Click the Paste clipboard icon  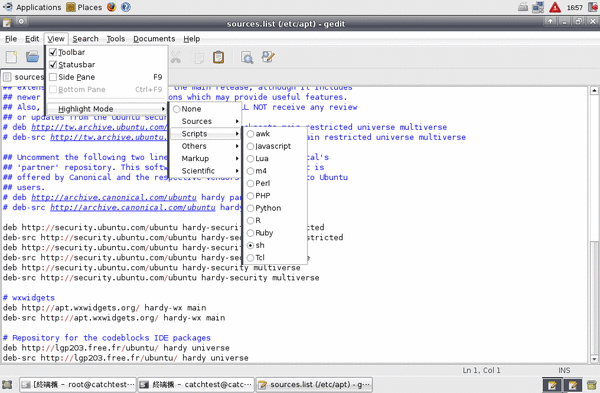click(218, 57)
